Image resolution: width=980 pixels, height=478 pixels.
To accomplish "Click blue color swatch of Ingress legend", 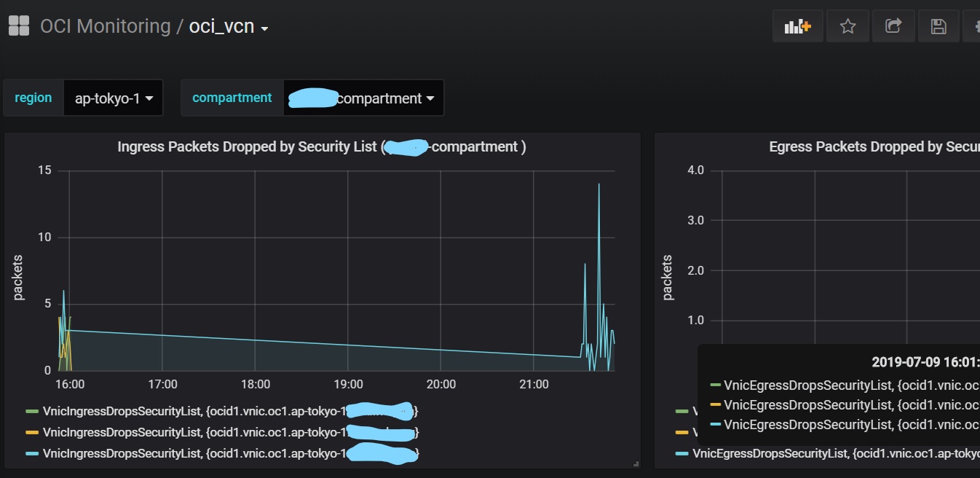I will (31, 453).
